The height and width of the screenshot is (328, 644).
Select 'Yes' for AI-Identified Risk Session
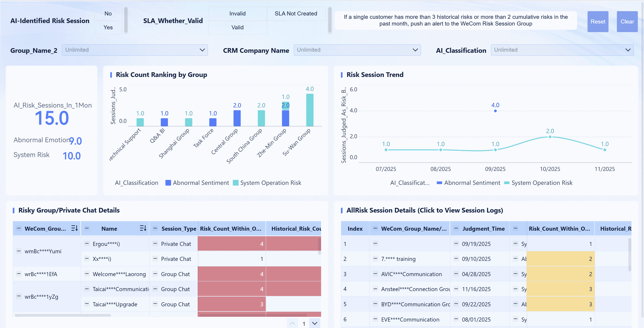(108, 27)
